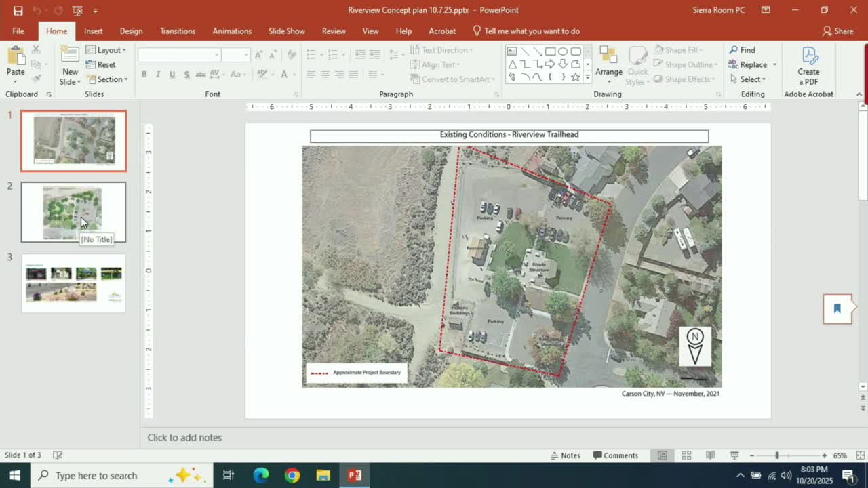868x488 pixels.
Task: Click the Share button
Action: 837,31
